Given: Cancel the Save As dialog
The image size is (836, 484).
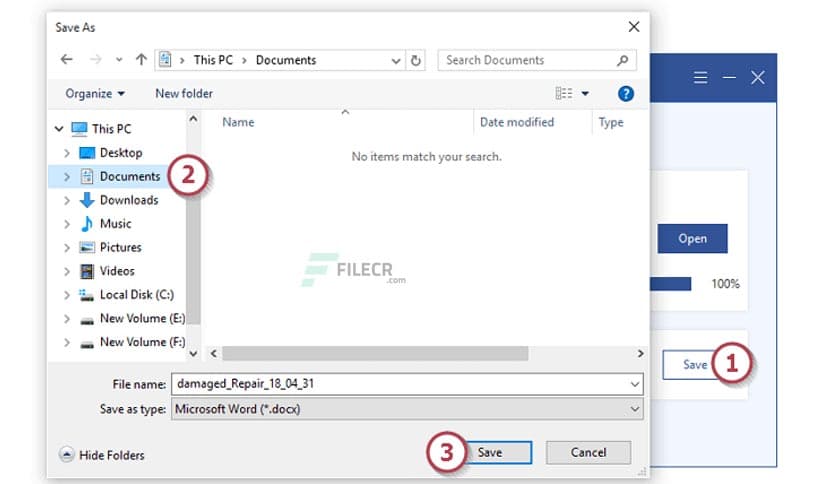Looking at the screenshot, I should 589,453.
